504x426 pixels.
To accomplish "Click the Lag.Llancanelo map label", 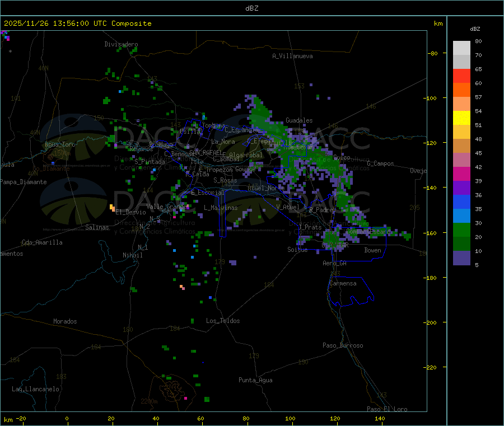I will point(36,389).
